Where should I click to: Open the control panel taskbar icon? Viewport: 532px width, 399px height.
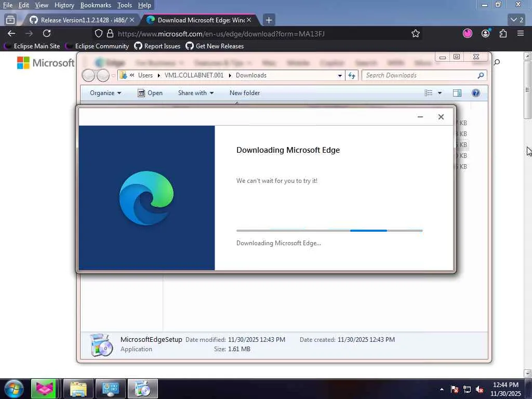111,389
